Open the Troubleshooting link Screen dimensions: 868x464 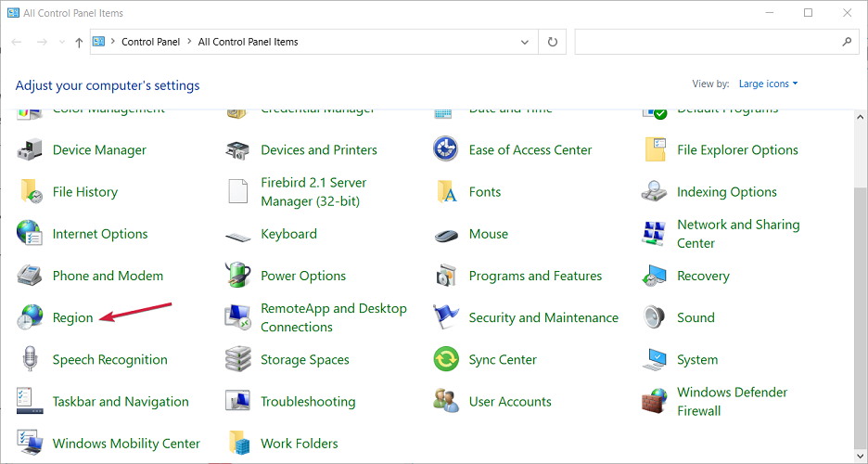click(308, 401)
